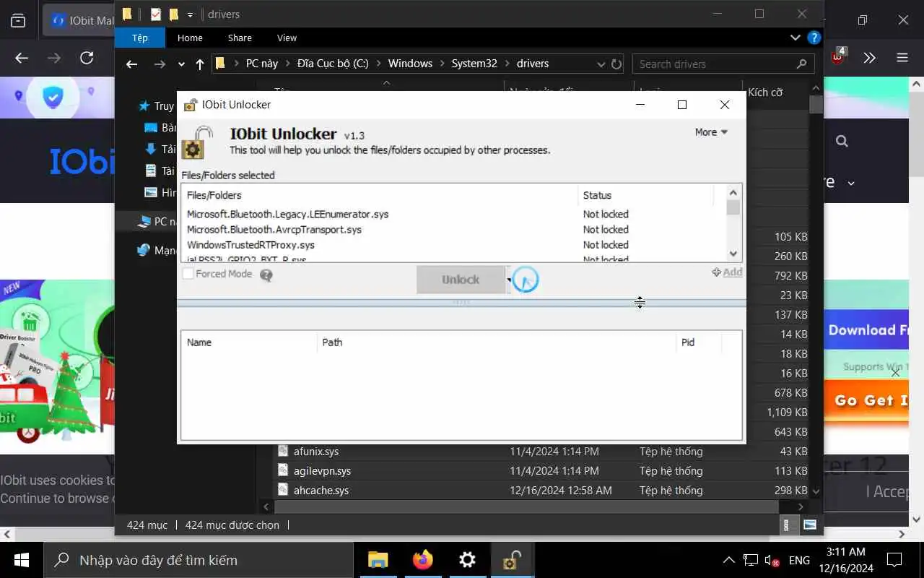The height and width of the screenshot is (578, 924).
Task: Click the Explorer back arrow
Action: [131, 64]
